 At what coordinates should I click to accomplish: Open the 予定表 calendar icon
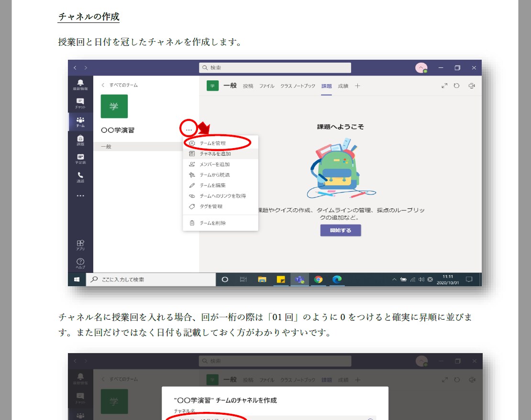pyautogui.click(x=80, y=159)
